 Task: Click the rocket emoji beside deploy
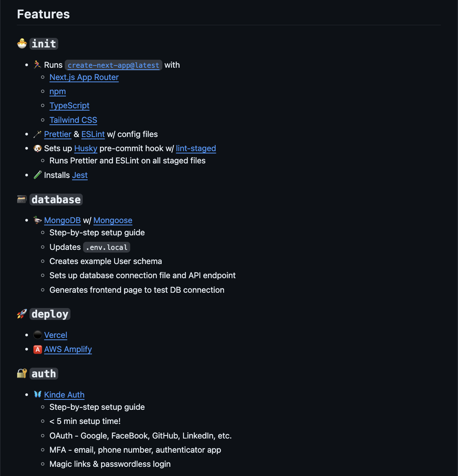[22, 314]
